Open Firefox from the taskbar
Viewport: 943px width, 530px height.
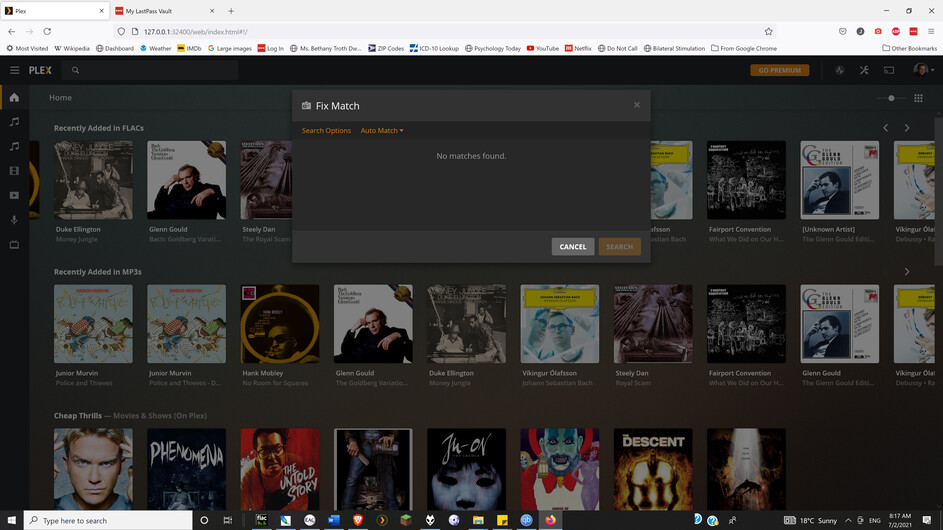(x=550, y=520)
